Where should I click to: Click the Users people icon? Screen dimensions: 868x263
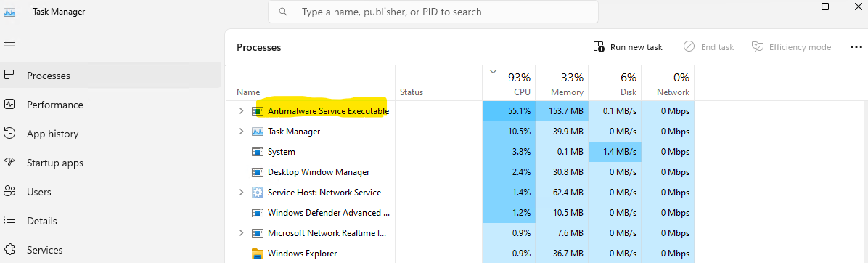(x=9, y=192)
